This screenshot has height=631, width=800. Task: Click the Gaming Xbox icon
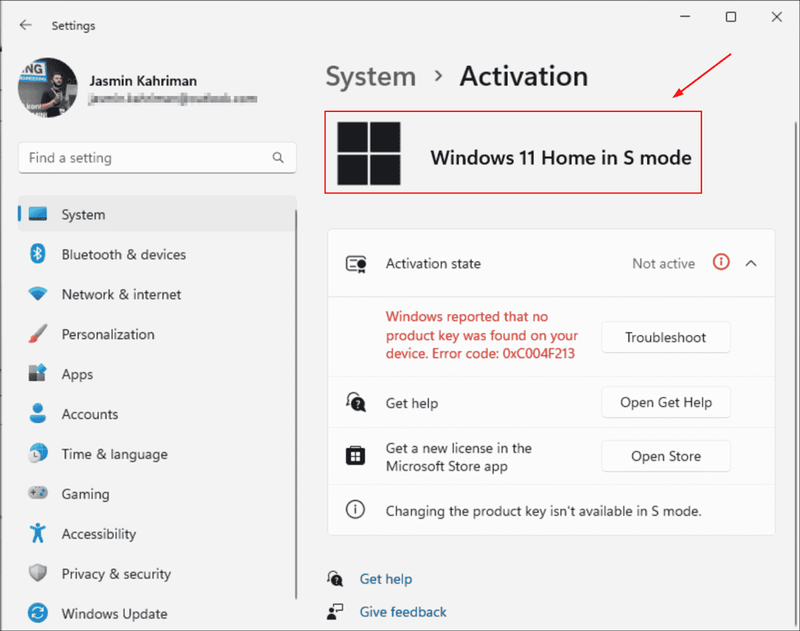point(36,494)
